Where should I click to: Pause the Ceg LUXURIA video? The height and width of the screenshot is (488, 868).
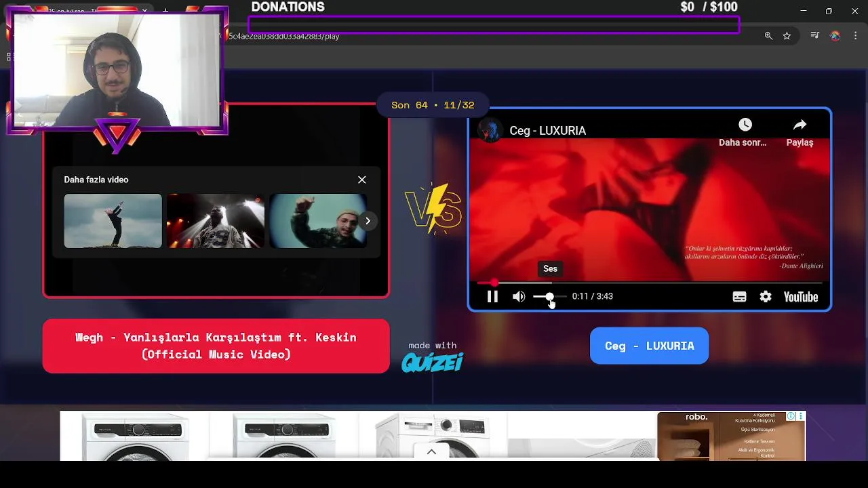point(492,297)
